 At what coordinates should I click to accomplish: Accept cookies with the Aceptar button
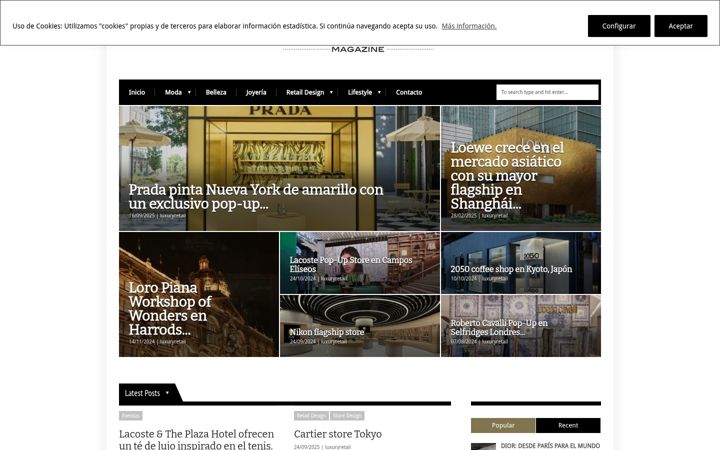[x=681, y=26]
